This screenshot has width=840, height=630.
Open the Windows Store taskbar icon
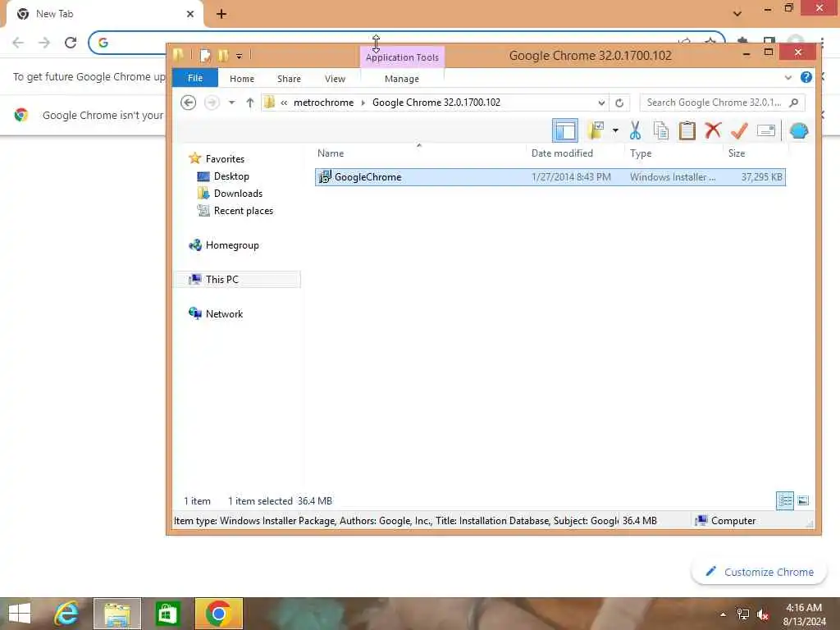(x=167, y=614)
